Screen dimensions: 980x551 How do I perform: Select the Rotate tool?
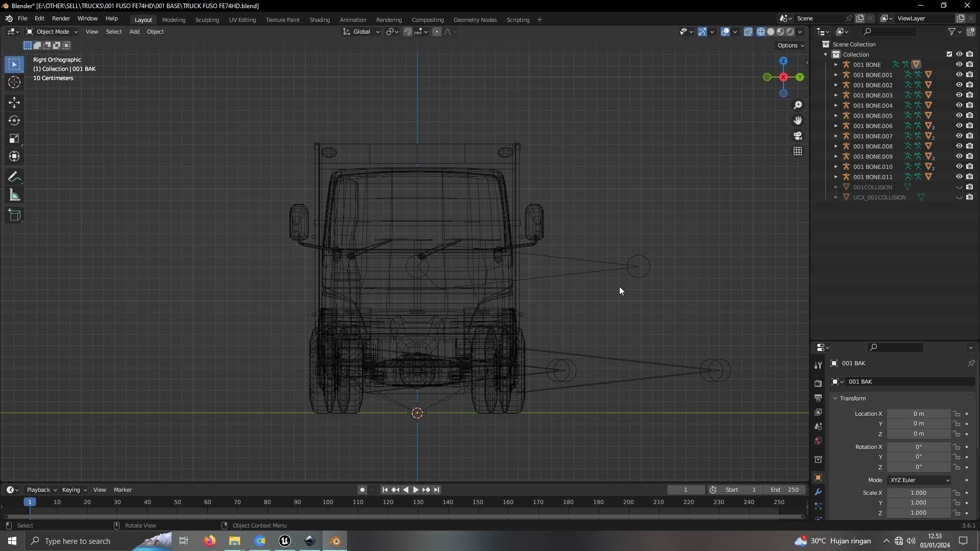coord(14,121)
